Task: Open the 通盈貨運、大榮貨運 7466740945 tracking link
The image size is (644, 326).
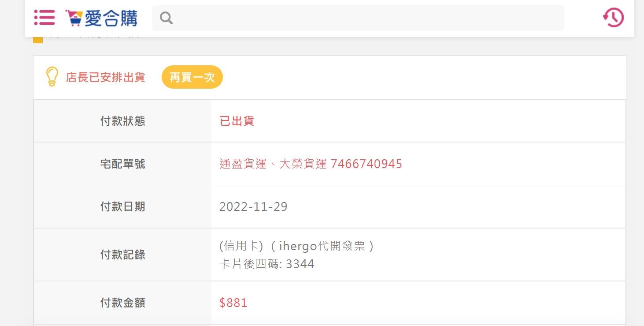Action: pos(311,164)
